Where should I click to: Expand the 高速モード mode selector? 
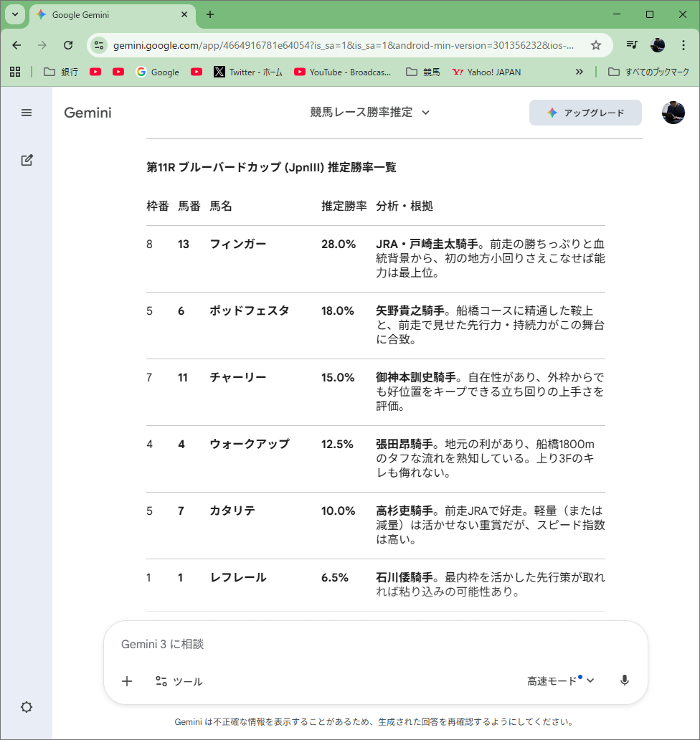coord(560,680)
